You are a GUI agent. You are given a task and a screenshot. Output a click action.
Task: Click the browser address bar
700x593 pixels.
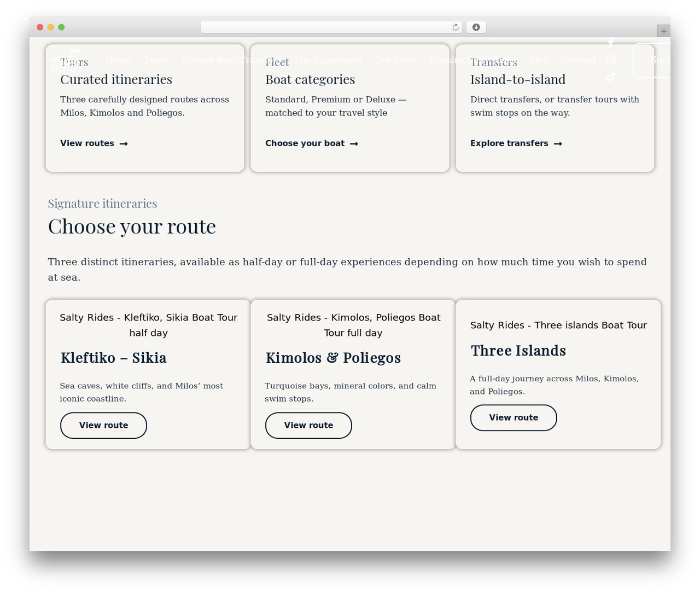pos(331,27)
